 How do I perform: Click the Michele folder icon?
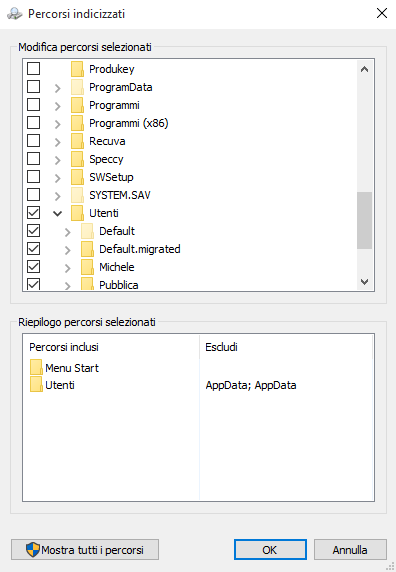[x=88, y=267]
